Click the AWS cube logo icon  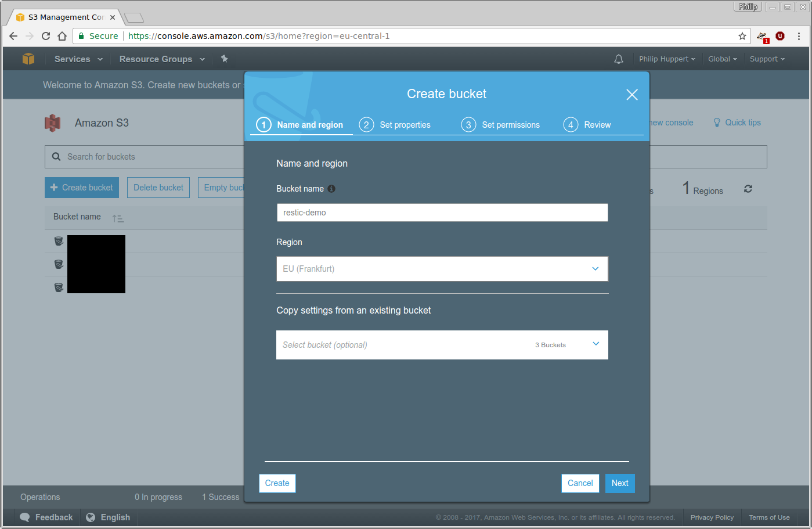pyautogui.click(x=28, y=59)
